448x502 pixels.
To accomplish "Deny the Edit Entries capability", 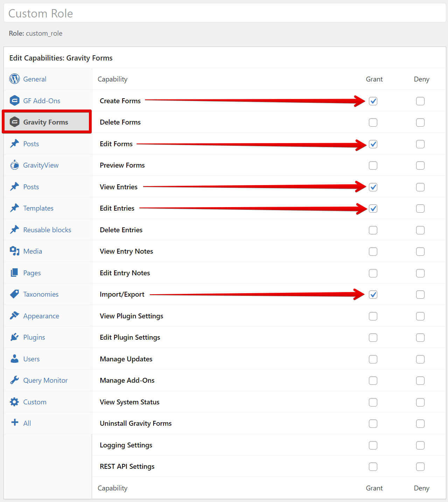I will point(420,208).
